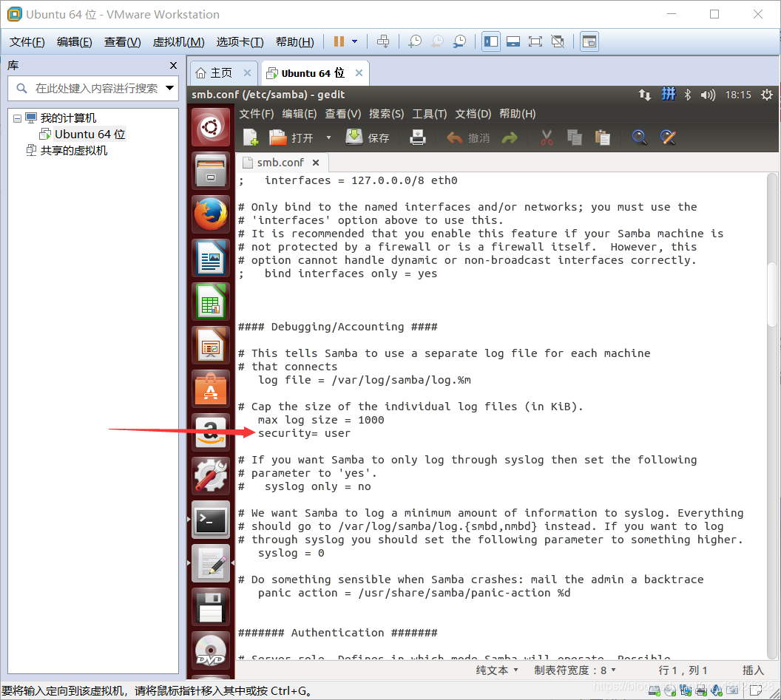Click the DVD launcher icon

(x=211, y=650)
